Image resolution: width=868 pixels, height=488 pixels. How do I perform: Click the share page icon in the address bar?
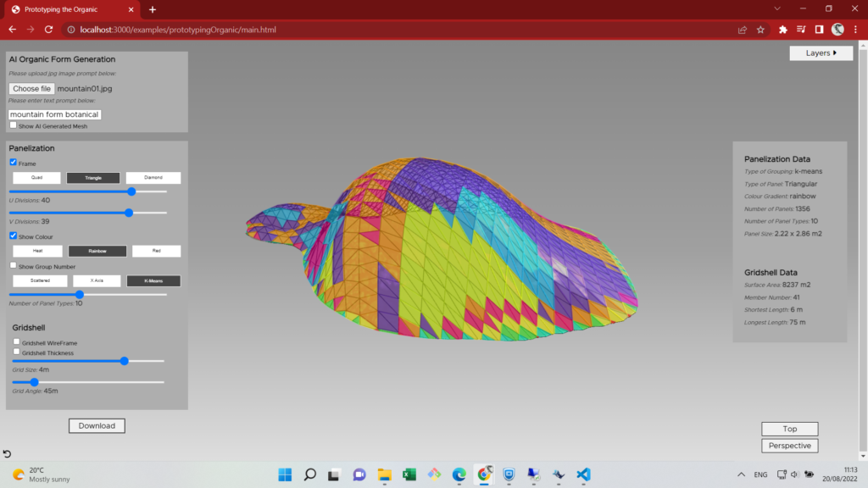pyautogui.click(x=743, y=30)
